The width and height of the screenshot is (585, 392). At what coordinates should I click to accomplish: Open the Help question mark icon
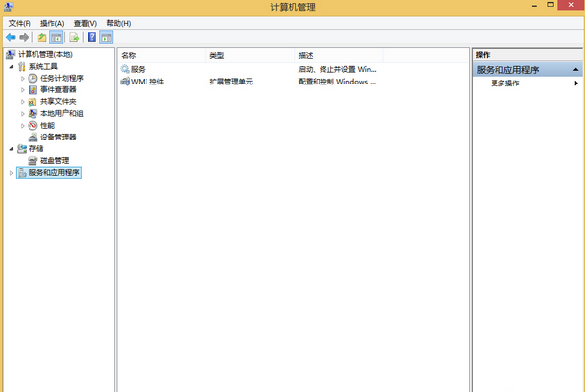tap(92, 37)
